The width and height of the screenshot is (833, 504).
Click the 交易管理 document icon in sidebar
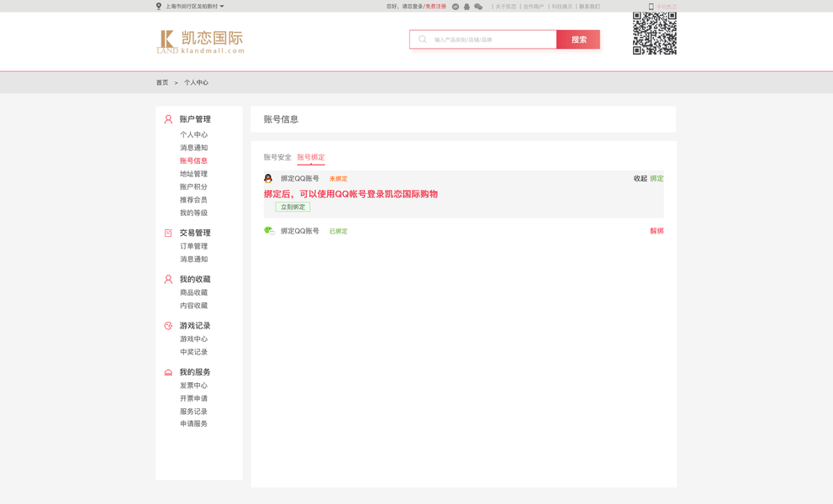[x=166, y=233]
